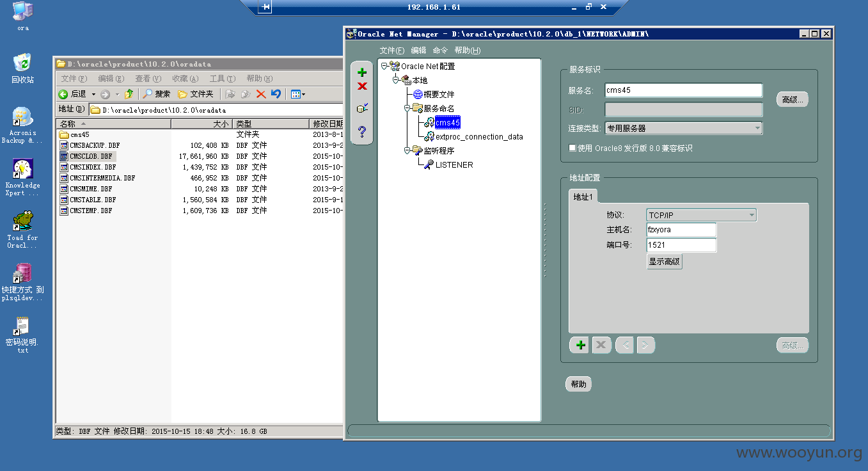Click the Explorer undo icon
The image size is (868, 471).
pos(276,94)
